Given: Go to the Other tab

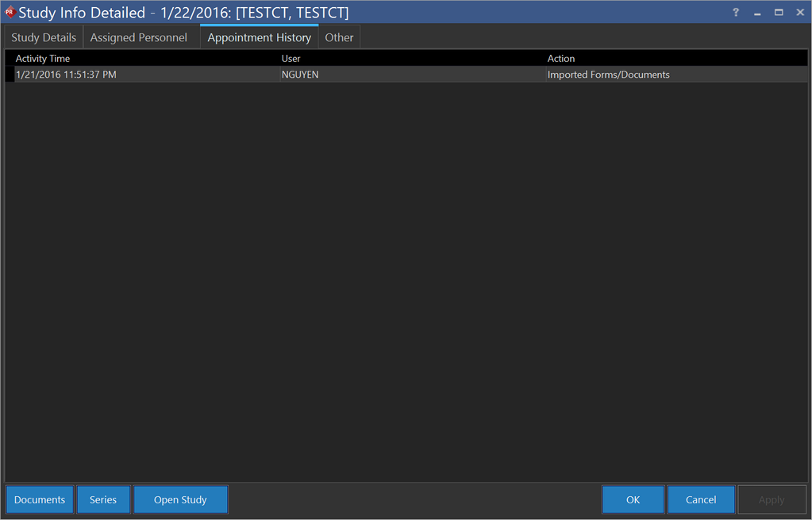Looking at the screenshot, I should coord(339,37).
